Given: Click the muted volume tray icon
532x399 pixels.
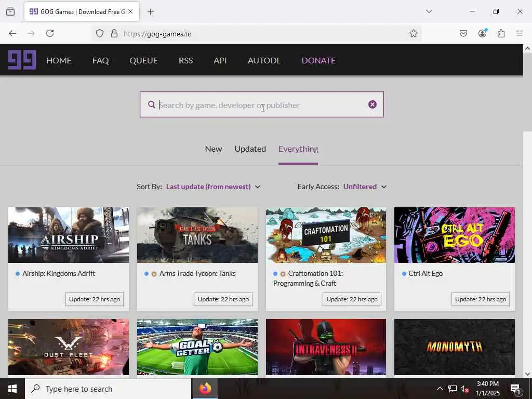Looking at the screenshot, I should [465, 389].
